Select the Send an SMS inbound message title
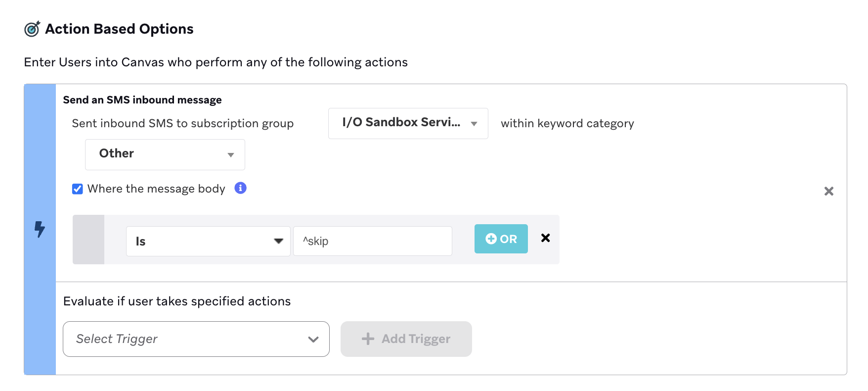This screenshot has height=391, width=868. click(142, 100)
